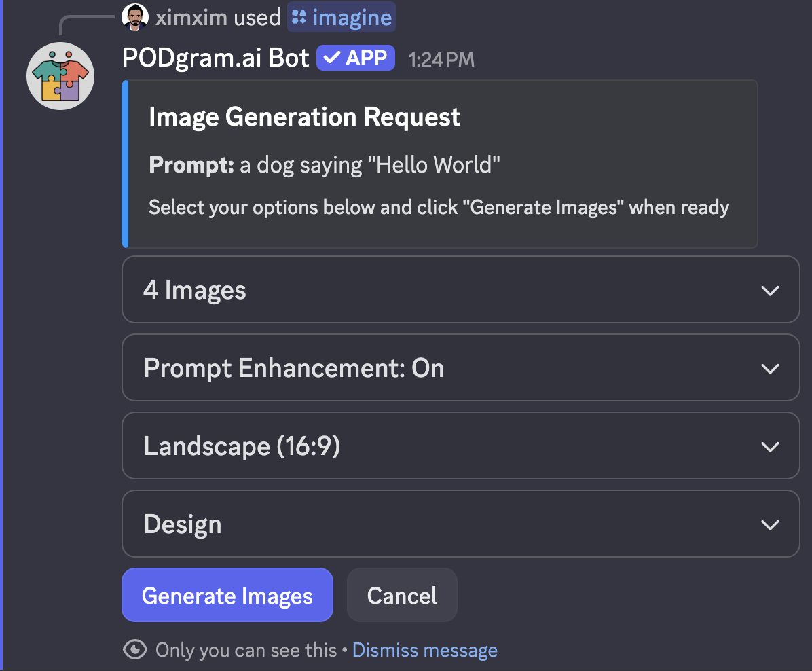812x671 pixels.
Task: Click the PODgram.ai Bot puzzle-shirt avatar
Action: pos(60,76)
